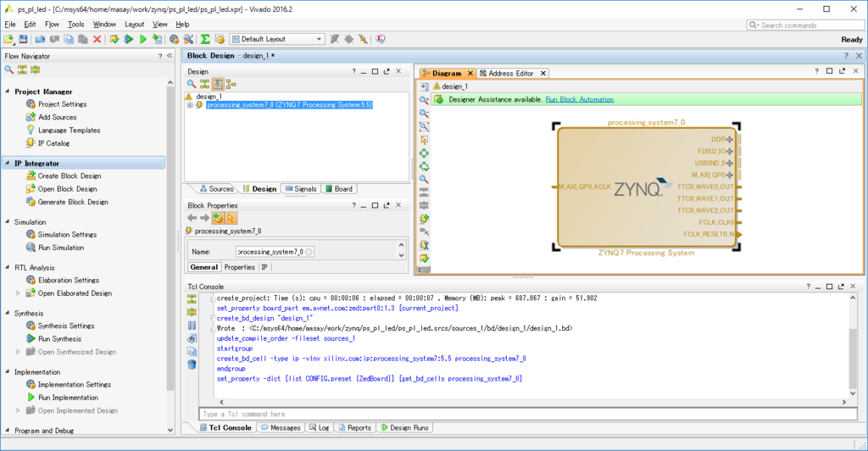
Task: Collapse the Project Manager section
Action: (x=7, y=92)
